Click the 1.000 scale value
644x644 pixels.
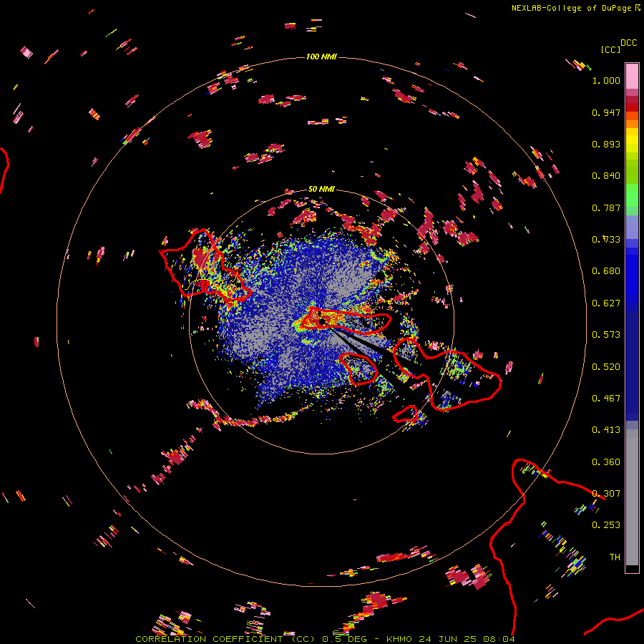coord(606,80)
